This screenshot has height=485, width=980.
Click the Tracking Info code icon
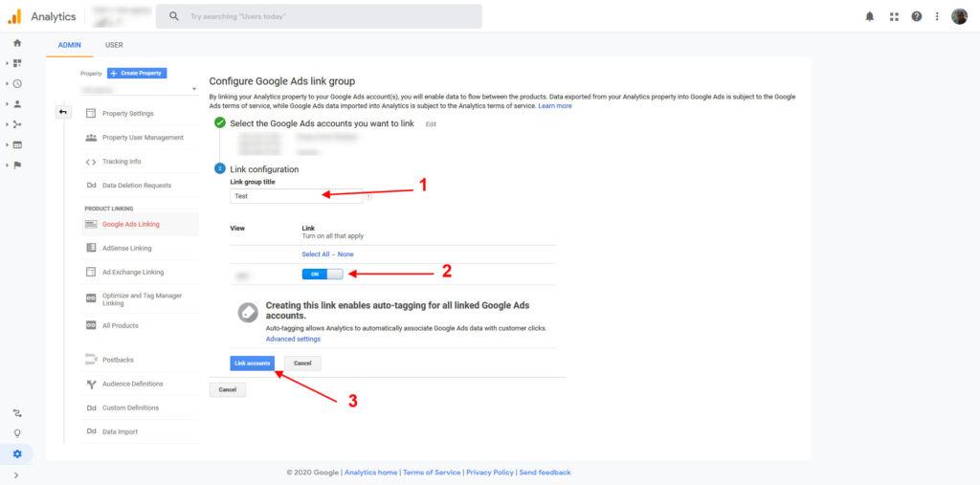[91, 162]
